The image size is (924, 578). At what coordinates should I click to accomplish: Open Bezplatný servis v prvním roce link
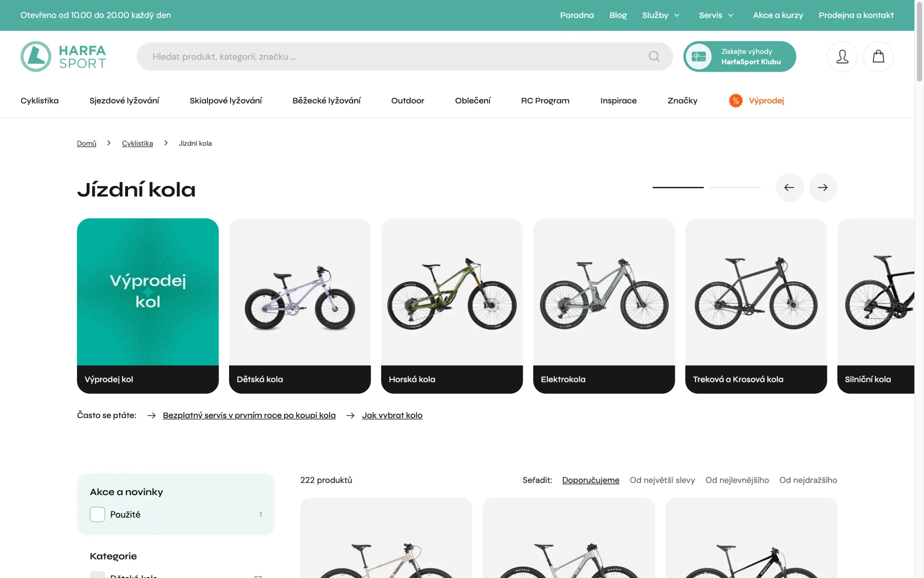[x=249, y=415]
